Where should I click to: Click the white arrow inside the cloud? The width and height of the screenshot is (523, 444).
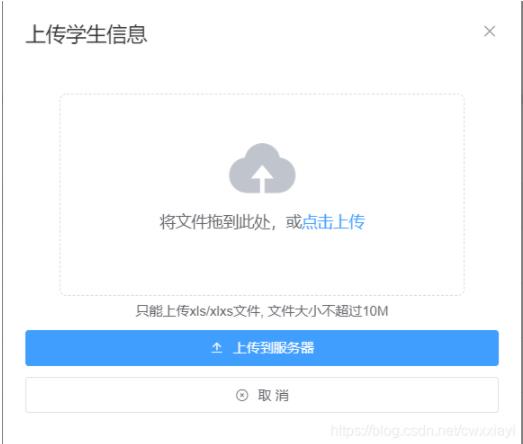[x=262, y=178]
